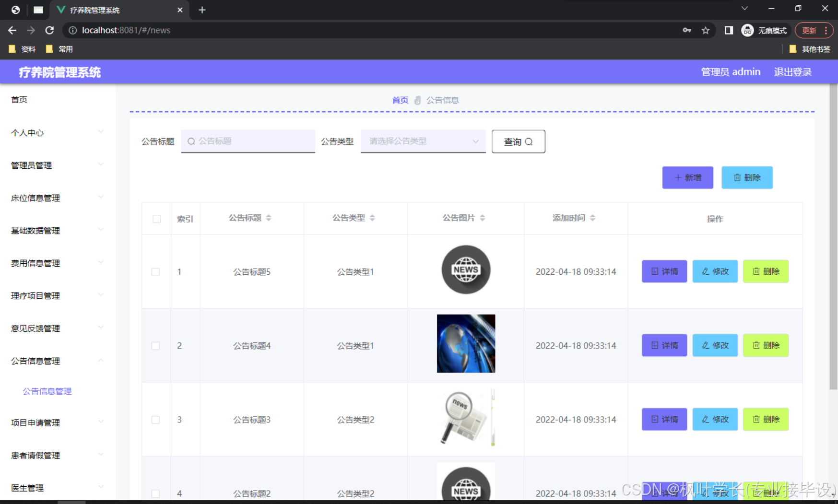Sort table by 添加时间 column arrows

click(593, 218)
